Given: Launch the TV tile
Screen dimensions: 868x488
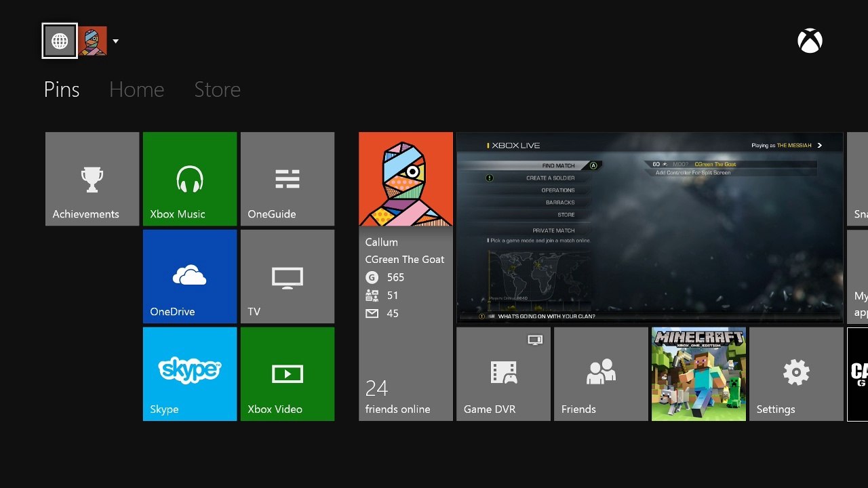Looking at the screenshot, I should pyautogui.click(x=288, y=277).
